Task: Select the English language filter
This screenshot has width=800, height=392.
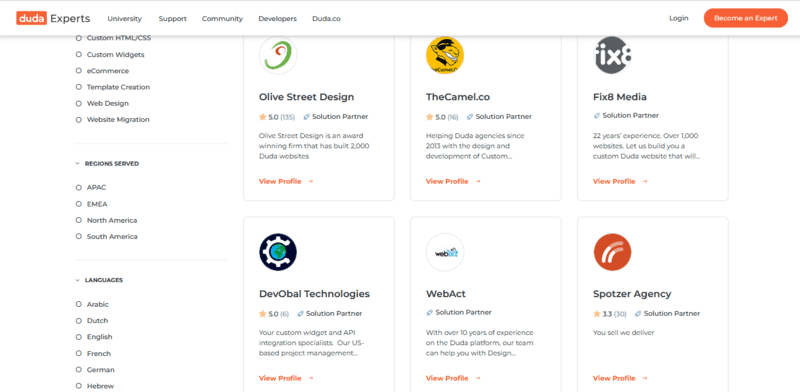Action: click(x=94, y=337)
